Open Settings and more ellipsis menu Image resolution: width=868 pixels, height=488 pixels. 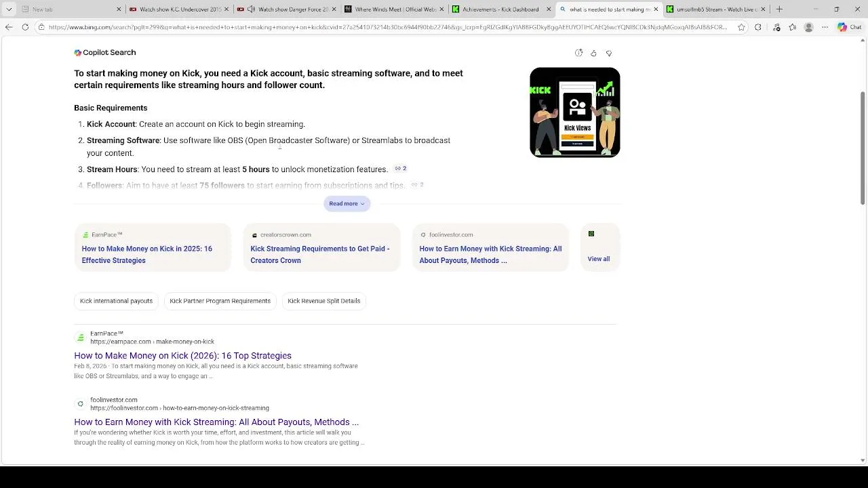point(825,27)
